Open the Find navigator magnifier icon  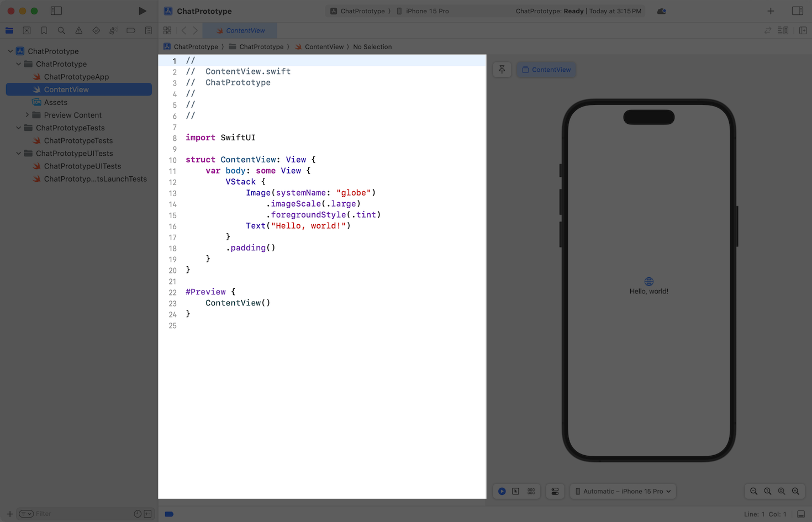coord(61,31)
